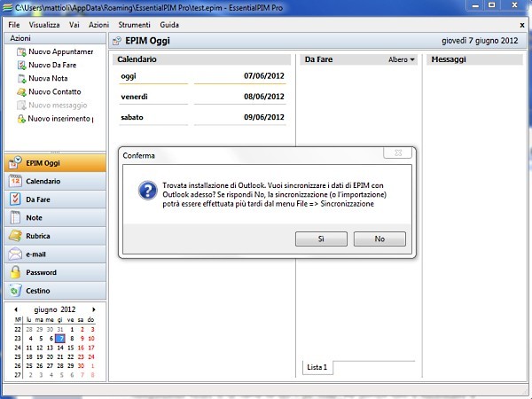
Task: Click the Nuovo Da Fare icon
Action: pyautogui.click(x=21, y=65)
